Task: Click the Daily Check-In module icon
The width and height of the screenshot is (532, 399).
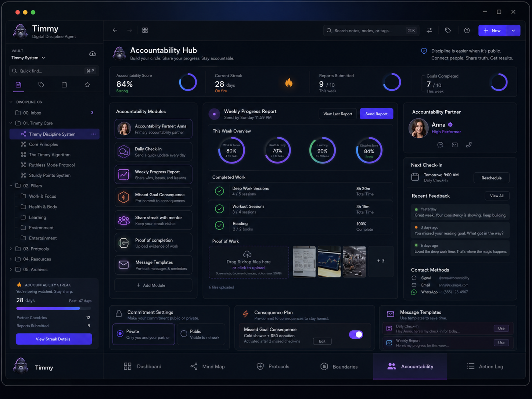Action: pos(124,152)
